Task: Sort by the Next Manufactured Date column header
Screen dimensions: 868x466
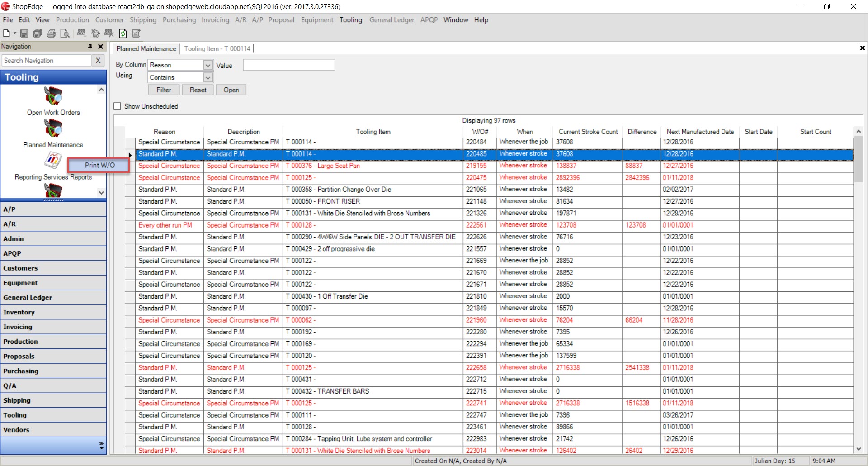Action: click(x=700, y=132)
